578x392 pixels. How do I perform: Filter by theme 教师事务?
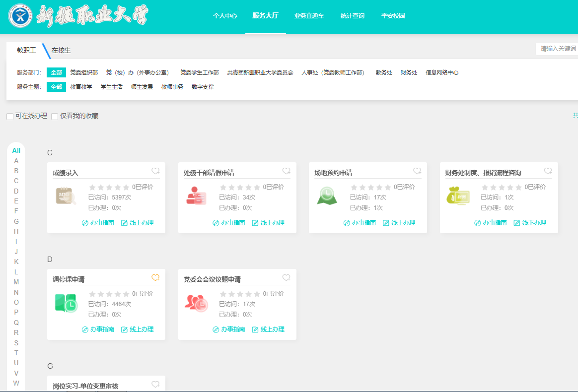[172, 87]
